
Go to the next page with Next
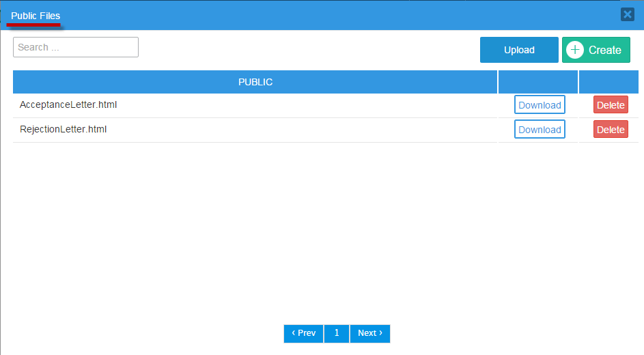pos(369,333)
